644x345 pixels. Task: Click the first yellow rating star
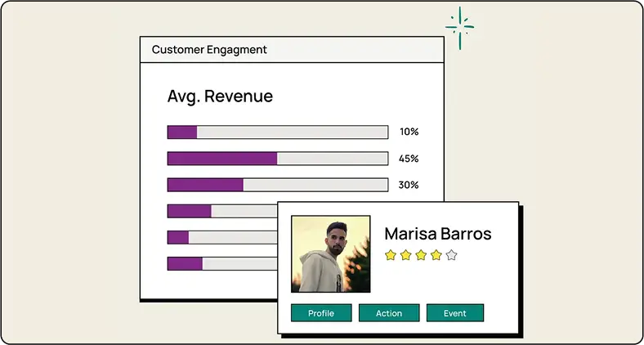tap(391, 255)
